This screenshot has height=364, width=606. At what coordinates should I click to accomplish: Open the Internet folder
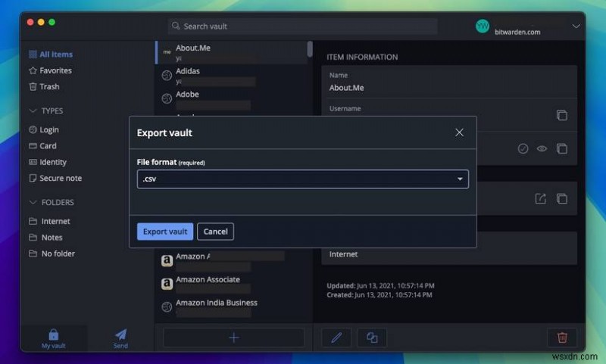[50, 221]
